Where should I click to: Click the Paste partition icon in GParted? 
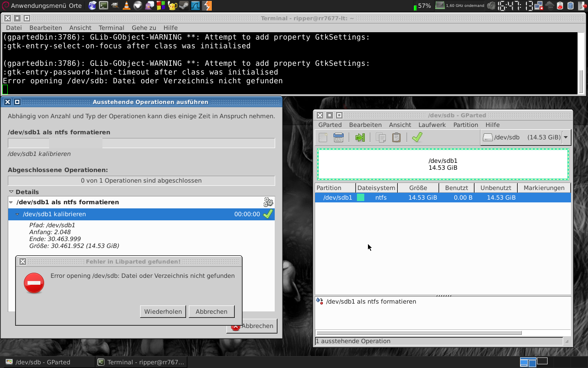[x=396, y=138]
